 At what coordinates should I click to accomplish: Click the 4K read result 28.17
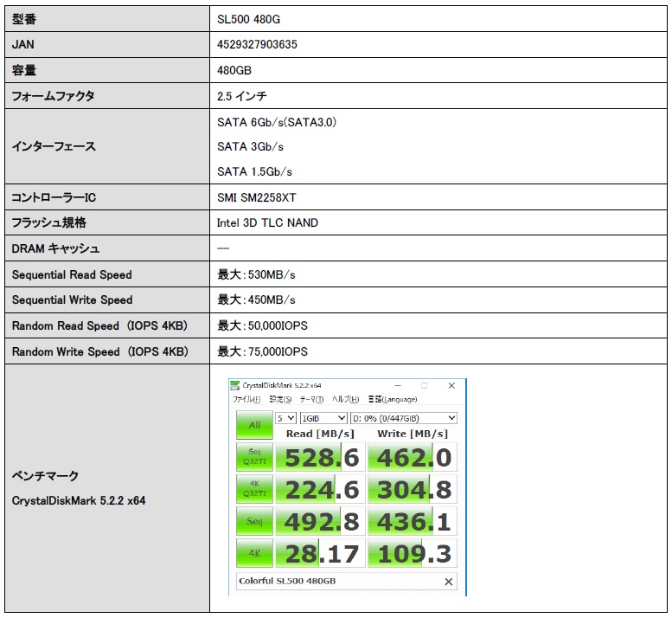point(321,554)
